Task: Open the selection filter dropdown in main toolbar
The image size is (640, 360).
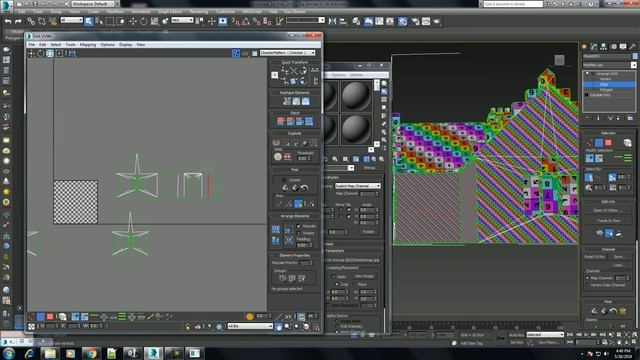Action: click(71, 20)
